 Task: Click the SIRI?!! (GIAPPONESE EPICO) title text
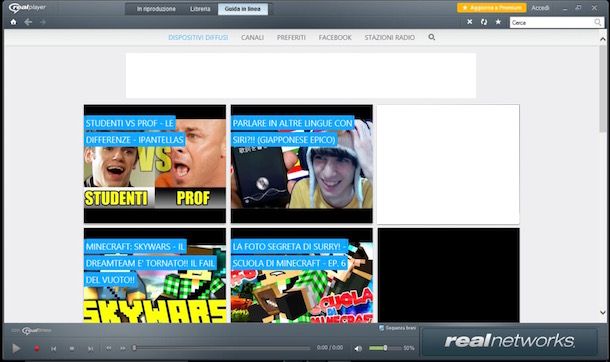point(284,140)
